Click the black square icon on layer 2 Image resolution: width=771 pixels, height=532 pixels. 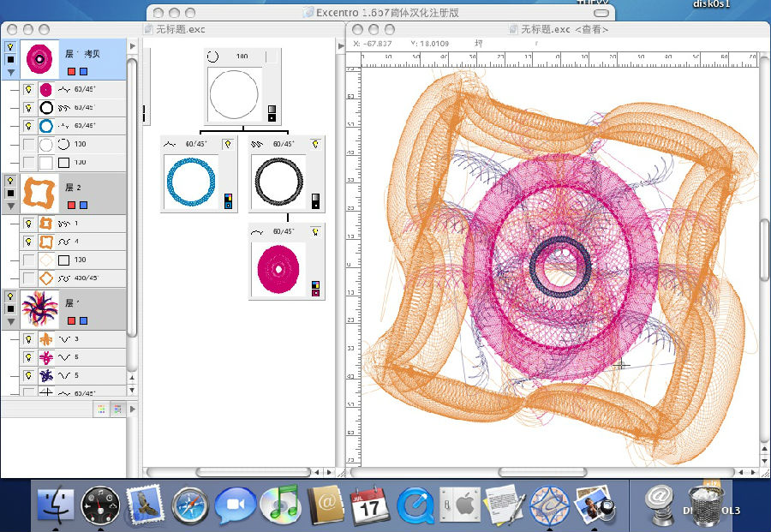(x=10, y=194)
